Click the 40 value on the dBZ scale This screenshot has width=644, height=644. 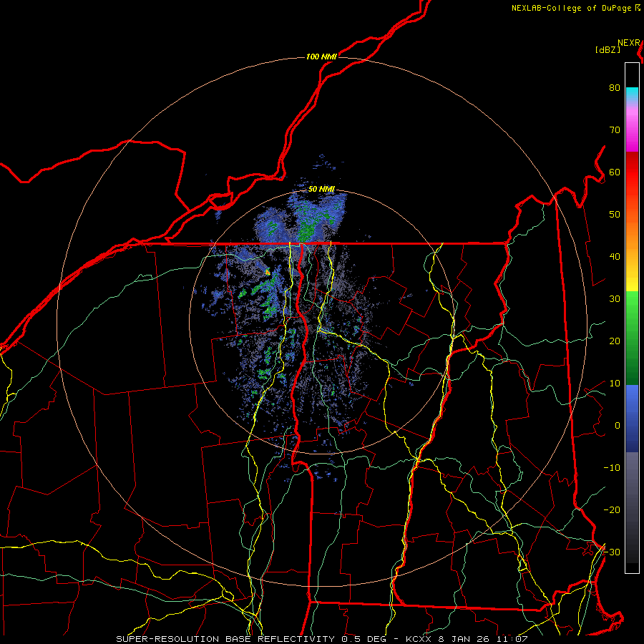pyautogui.click(x=615, y=257)
